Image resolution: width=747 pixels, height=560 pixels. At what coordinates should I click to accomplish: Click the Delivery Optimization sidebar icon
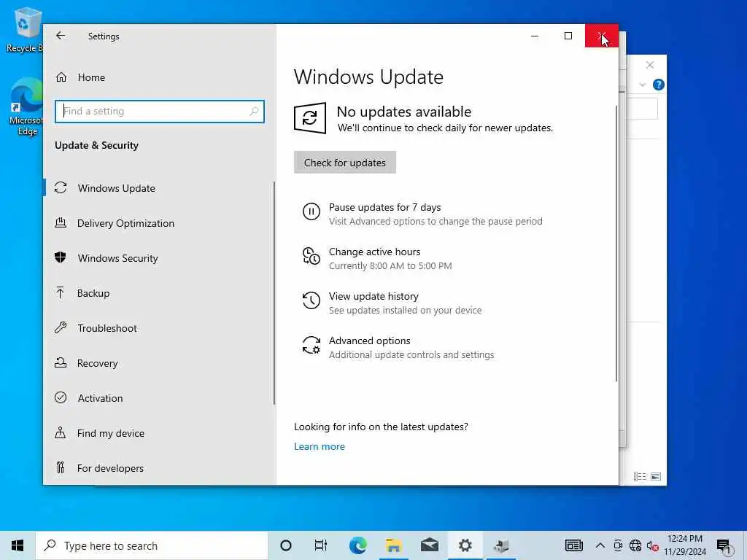(61, 222)
